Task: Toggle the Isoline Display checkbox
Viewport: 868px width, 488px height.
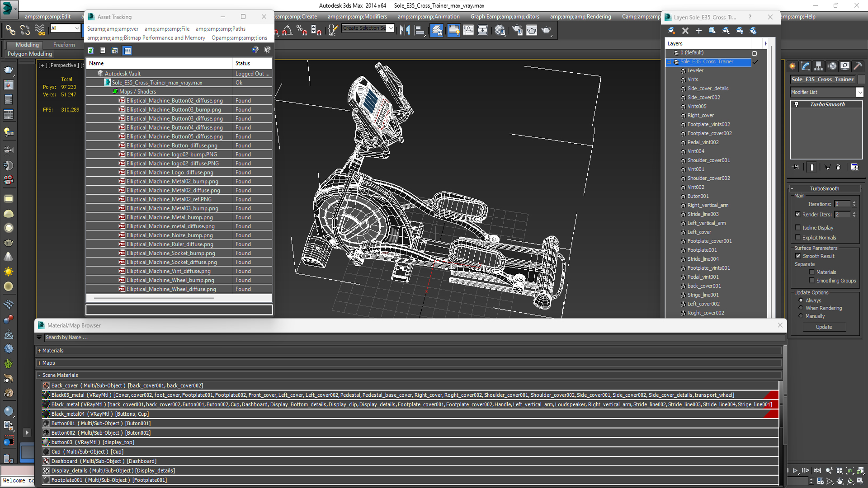Action: coord(798,228)
